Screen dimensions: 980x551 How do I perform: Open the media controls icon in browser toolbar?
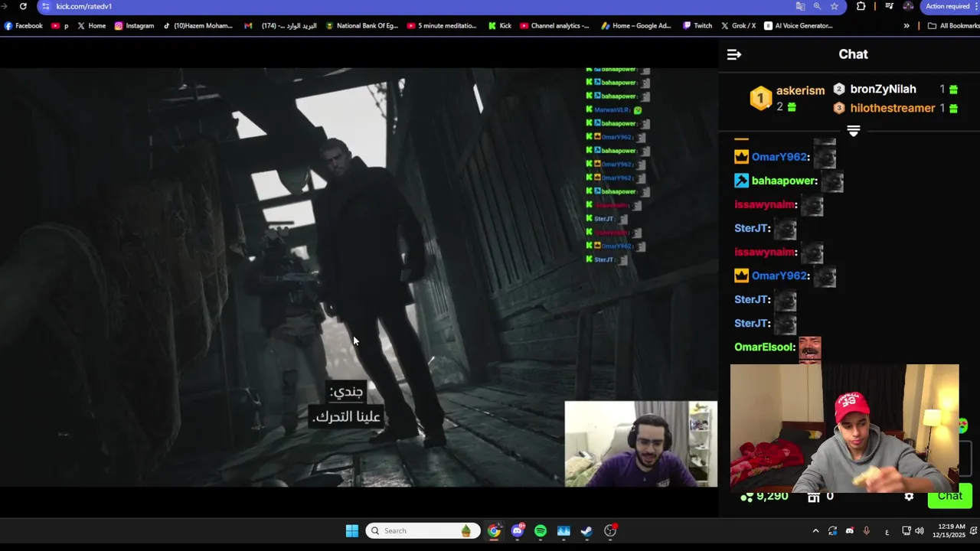[889, 6]
